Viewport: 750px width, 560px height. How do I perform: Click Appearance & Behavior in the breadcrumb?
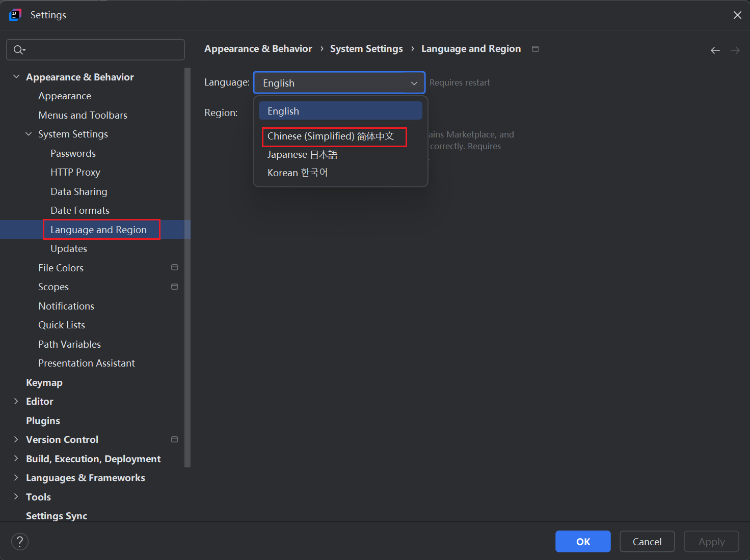[258, 49]
